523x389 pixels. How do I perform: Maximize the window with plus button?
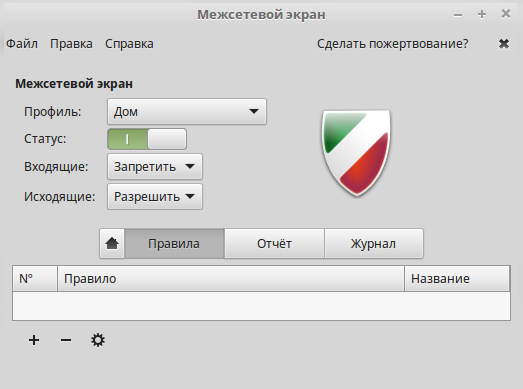tap(482, 14)
